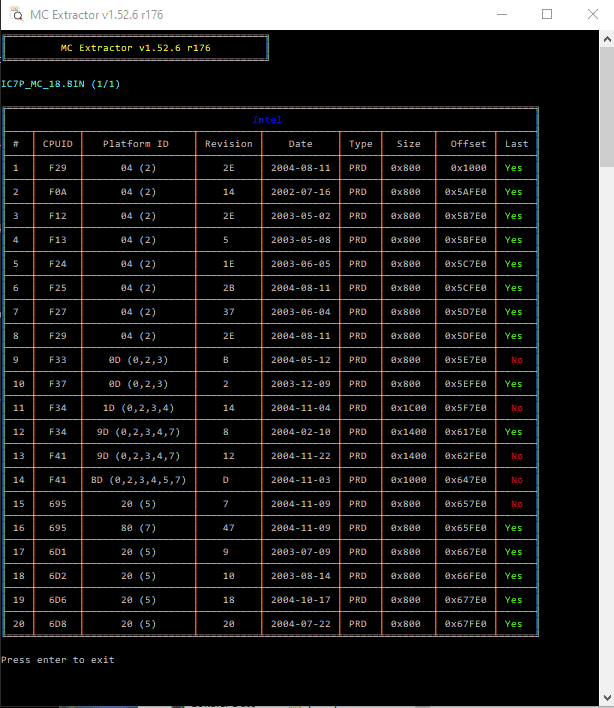Viewport: 614px width, 708px height.
Task: Click offset 0x5E7E0
Action: 465,360
